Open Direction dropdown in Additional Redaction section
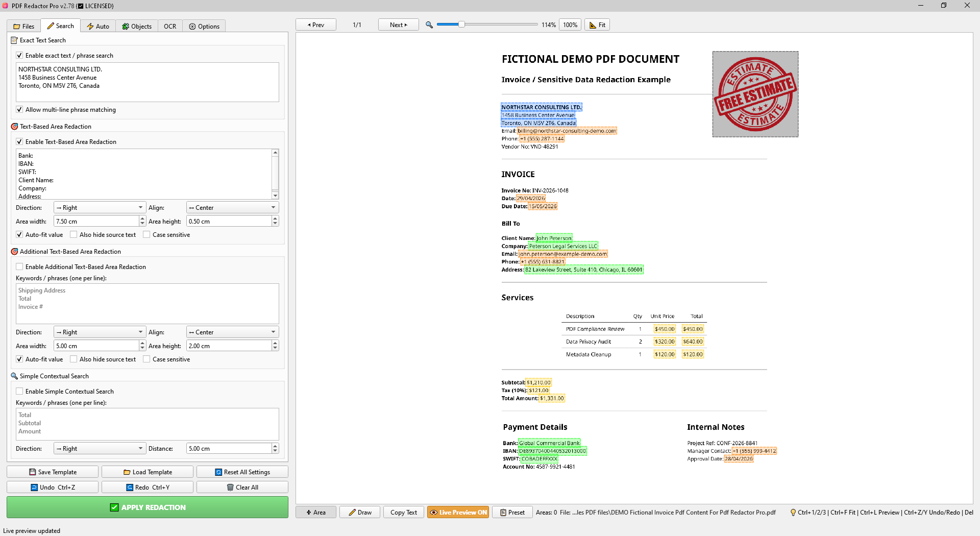Image resolution: width=980 pixels, height=536 pixels. tap(100, 332)
